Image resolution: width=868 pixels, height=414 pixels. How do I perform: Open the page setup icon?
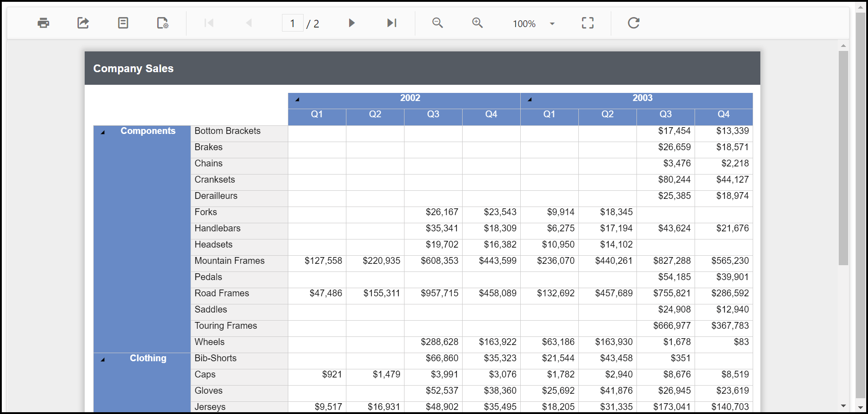tap(163, 23)
